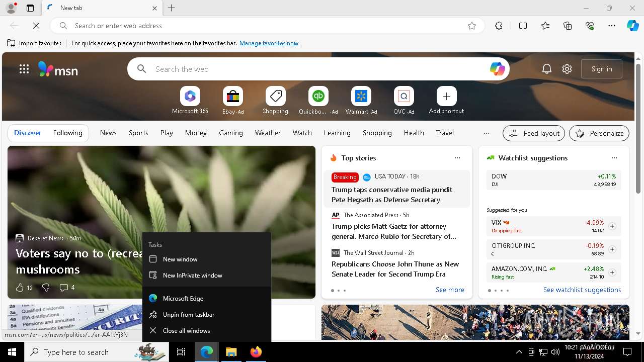
Task: Open a new tab with plus button
Action: click(172, 8)
